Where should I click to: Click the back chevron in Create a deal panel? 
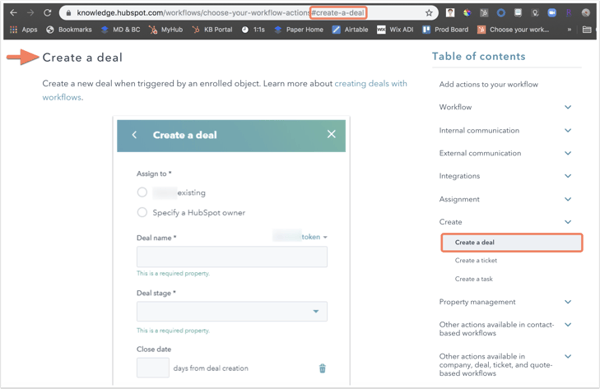coord(134,135)
